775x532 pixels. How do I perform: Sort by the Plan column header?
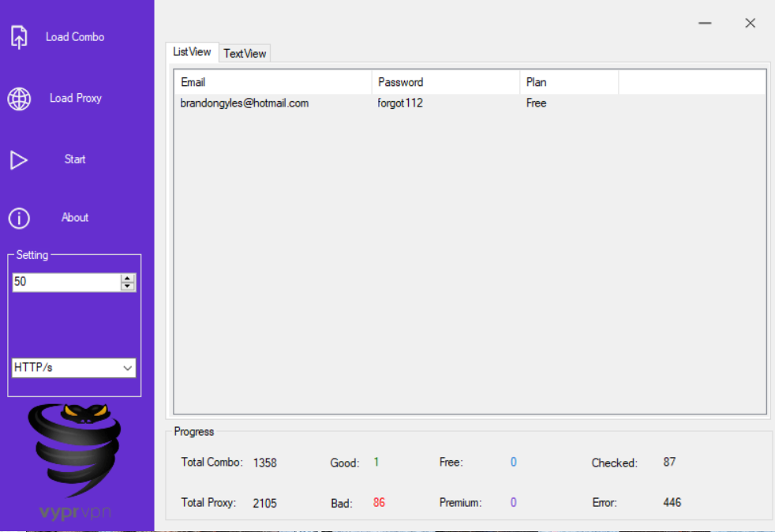pyautogui.click(x=569, y=82)
